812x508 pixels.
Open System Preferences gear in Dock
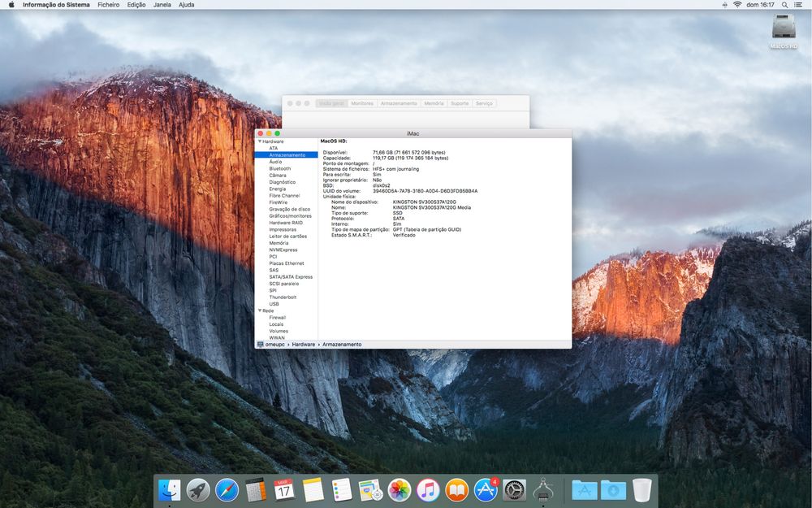[x=514, y=490]
